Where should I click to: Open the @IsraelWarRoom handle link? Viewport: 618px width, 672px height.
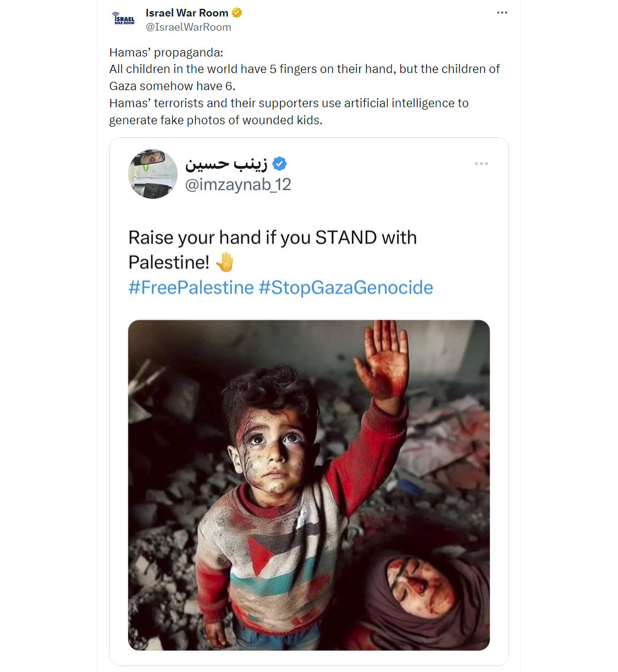click(x=188, y=27)
